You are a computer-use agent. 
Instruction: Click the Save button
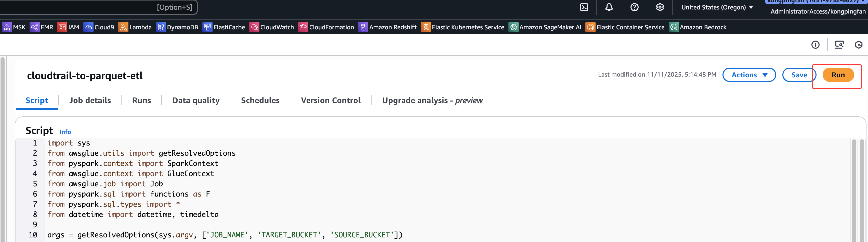tap(799, 75)
